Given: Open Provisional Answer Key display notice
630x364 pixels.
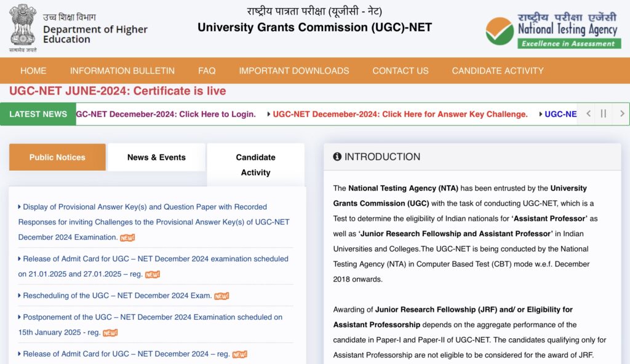Looking at the screenshot, I should pyautogui.click(x=154, y=222).
